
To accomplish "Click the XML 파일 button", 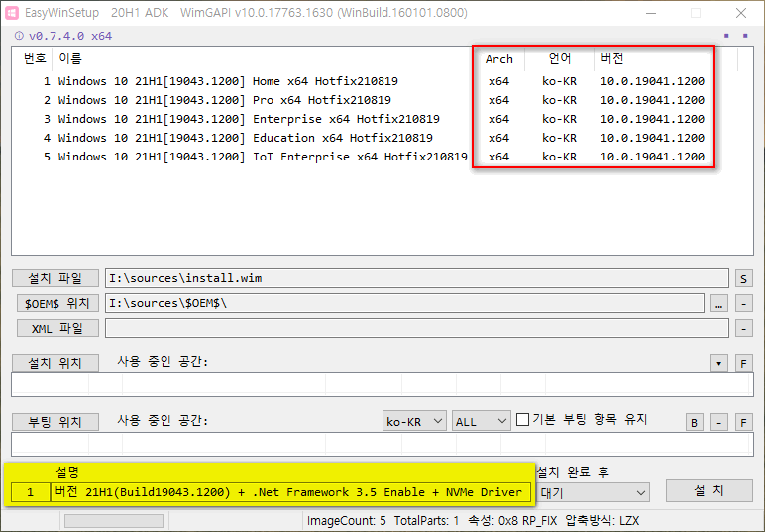I will [57, 328].
